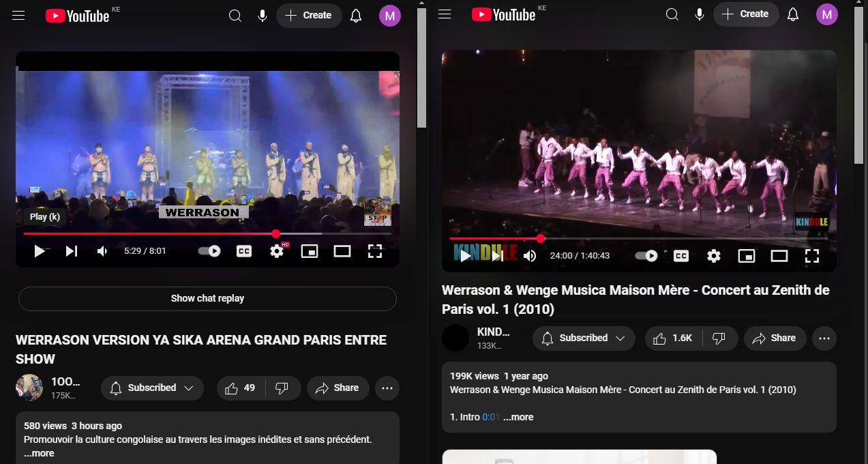Click the left window's vertical scrollbar
Screen dimensions: 868x464
(x=422, y=68)
